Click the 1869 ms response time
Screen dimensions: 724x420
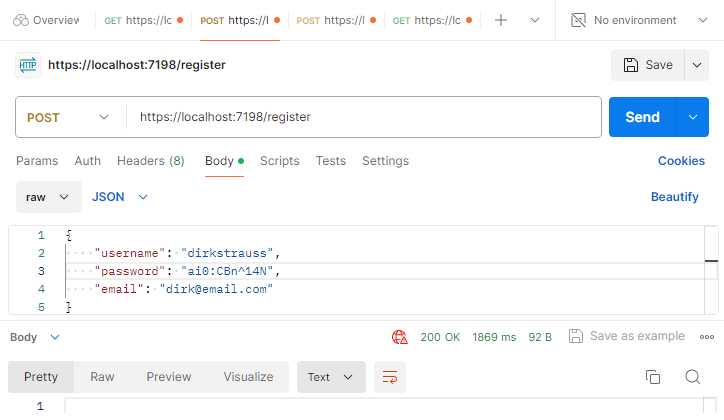(494, 337)
